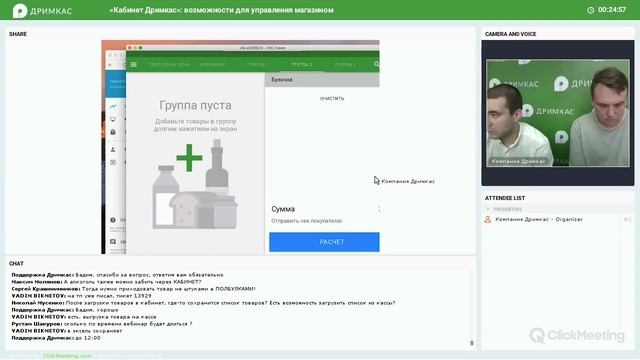Click Отправить чек покупателю
This screenshot has width=640, height=360.
pos(307,221)
